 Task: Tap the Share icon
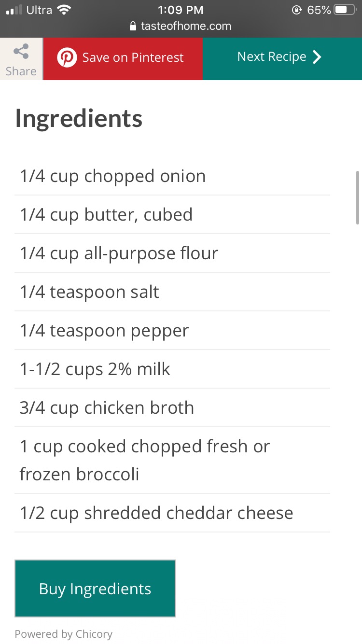(21, 52)
